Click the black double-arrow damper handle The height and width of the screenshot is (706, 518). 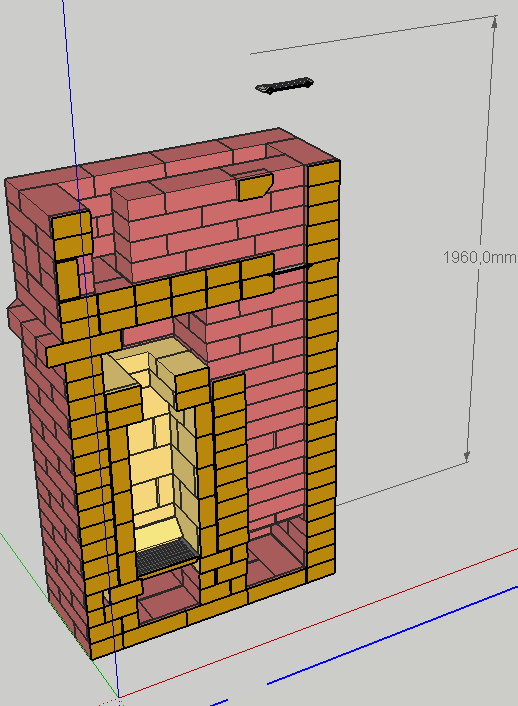[x=291, y=270]
